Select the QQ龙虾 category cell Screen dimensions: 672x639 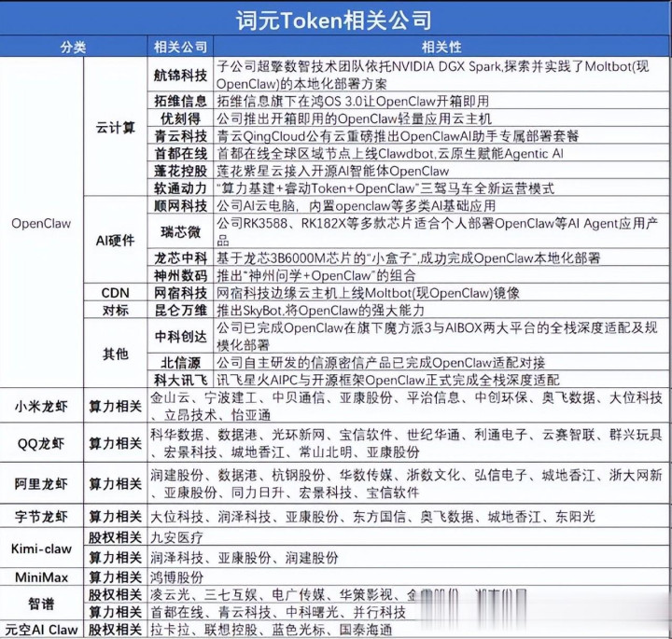click(x=41, y=443)
